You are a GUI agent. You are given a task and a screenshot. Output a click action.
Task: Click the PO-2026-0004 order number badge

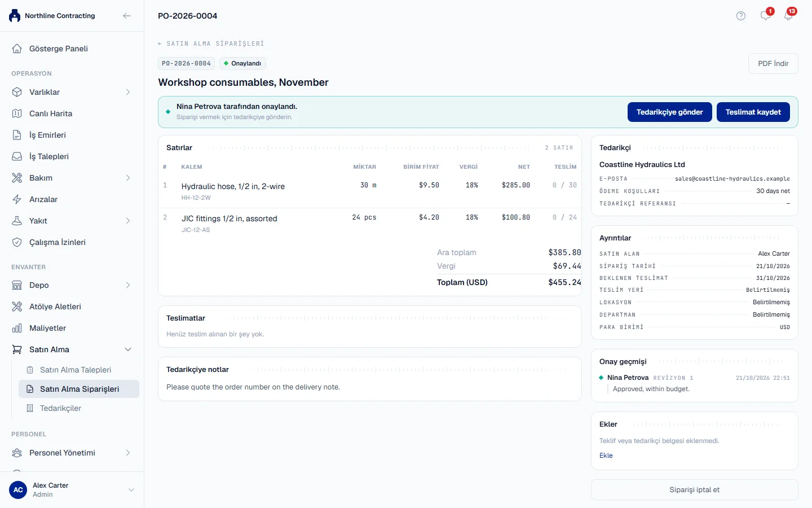click(186, 63)
